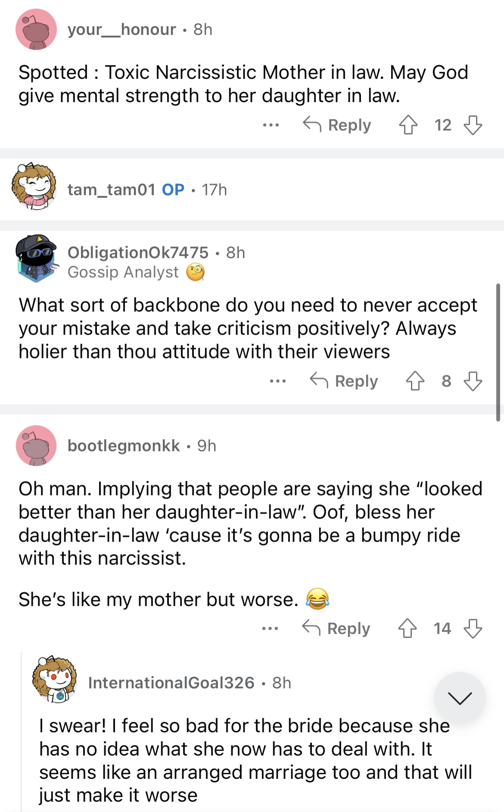
Task: Reply to your__honour's comment
Action: [337, 125]
